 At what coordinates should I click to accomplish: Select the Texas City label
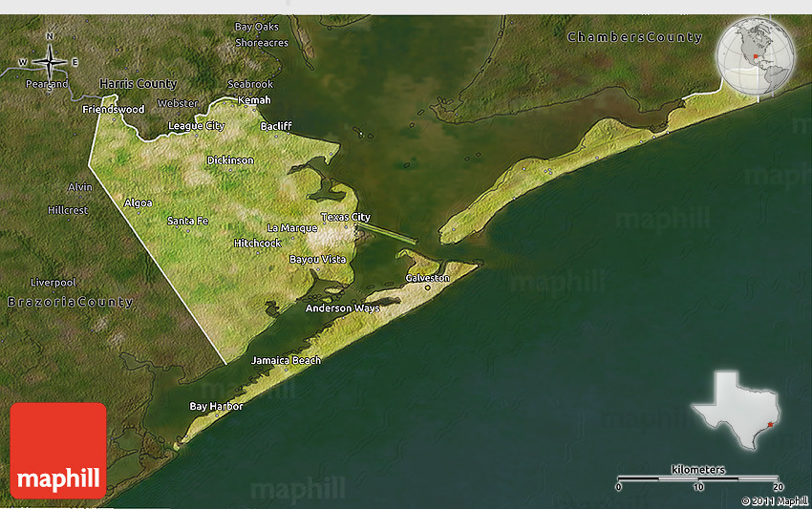coord(345,217)
